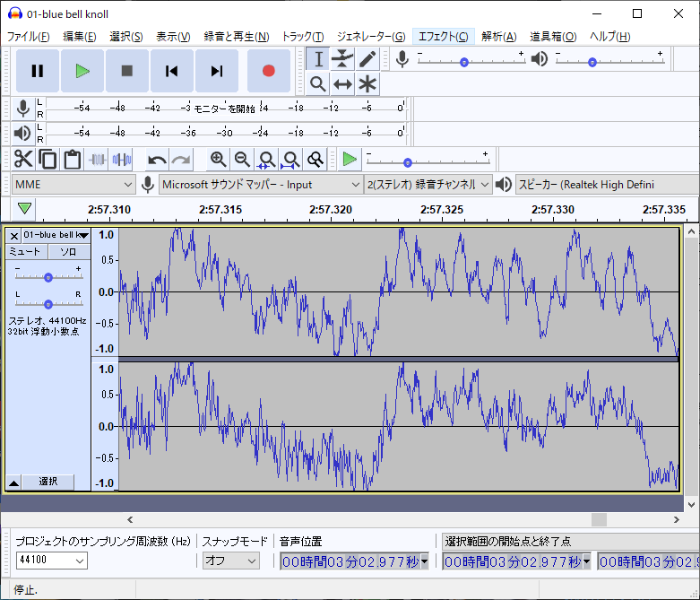Open the トラック(T) menu
Viewport: 700px width, 600px height.
303,37
